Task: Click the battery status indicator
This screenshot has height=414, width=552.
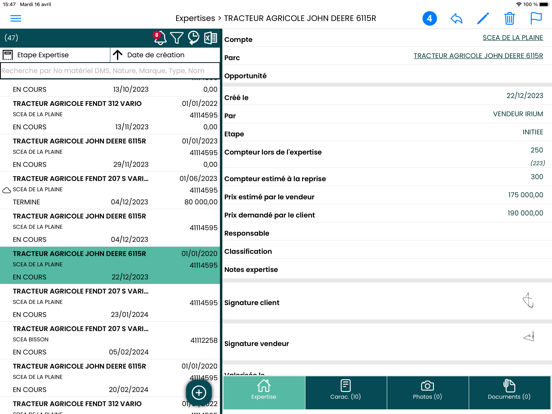Action: pyautogui.click(x=545, y=4)
